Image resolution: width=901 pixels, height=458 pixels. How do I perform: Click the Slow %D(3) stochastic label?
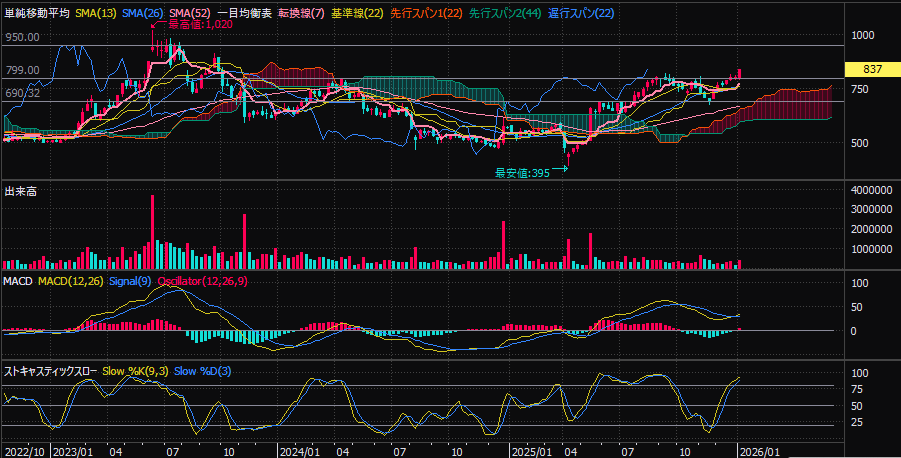click(203, 371)
